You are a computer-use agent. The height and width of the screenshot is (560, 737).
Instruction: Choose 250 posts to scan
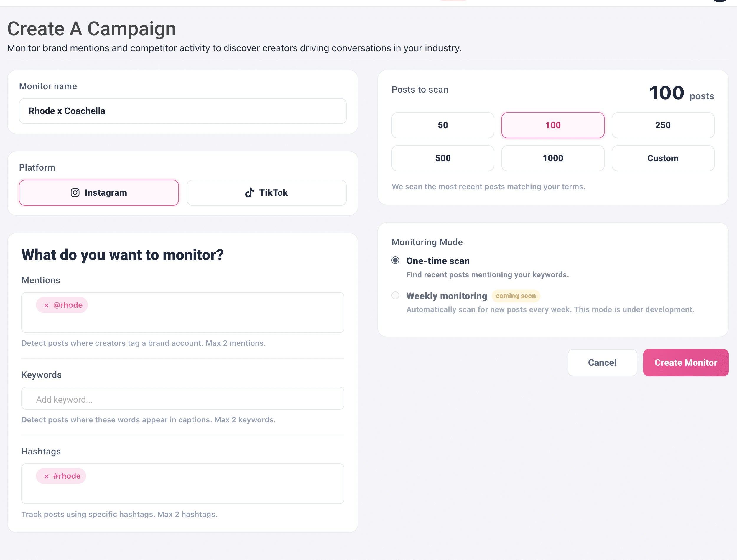coord(663,125)
